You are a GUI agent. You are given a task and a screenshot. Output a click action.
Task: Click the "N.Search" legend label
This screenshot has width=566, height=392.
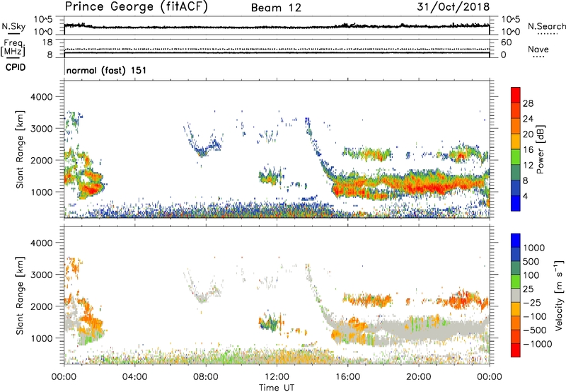click(x=547, y=26)
